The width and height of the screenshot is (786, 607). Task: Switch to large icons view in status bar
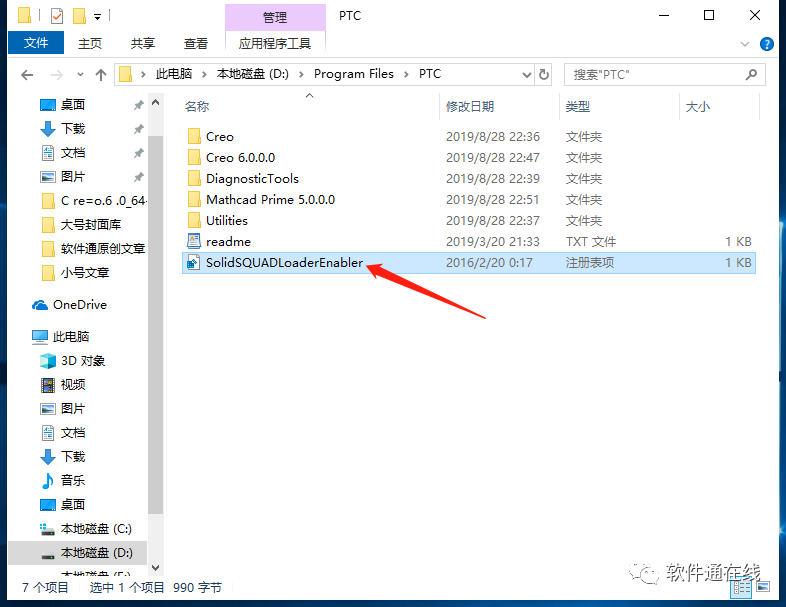coord(763,587)
